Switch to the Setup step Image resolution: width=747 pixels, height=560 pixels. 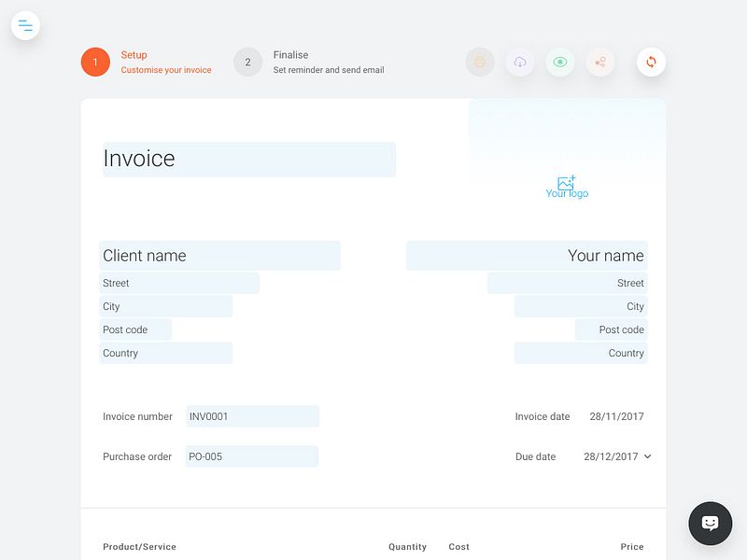(136, 54)
